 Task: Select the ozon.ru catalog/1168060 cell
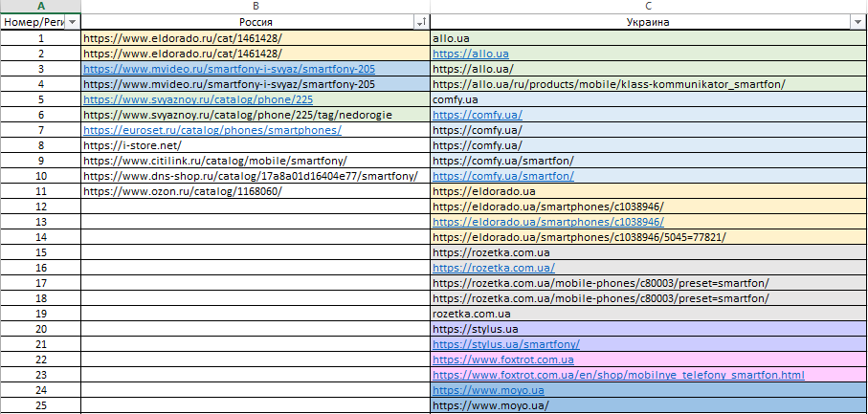point(256,191)
